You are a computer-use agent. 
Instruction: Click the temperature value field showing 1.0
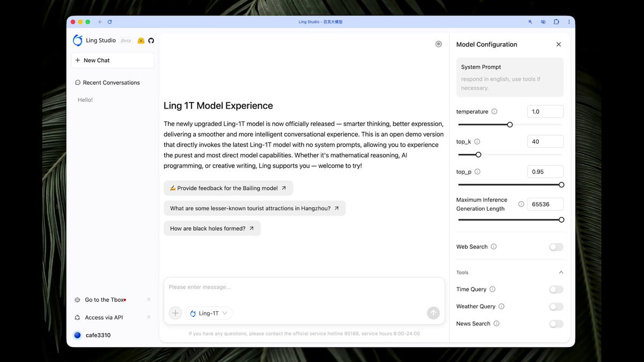[545, 112]
